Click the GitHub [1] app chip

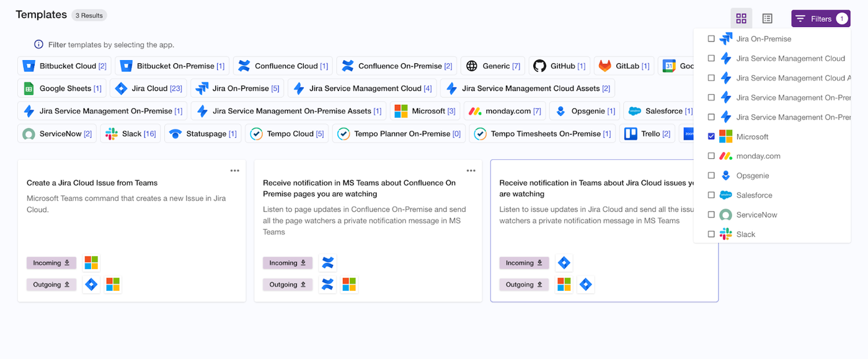point(559,66)
